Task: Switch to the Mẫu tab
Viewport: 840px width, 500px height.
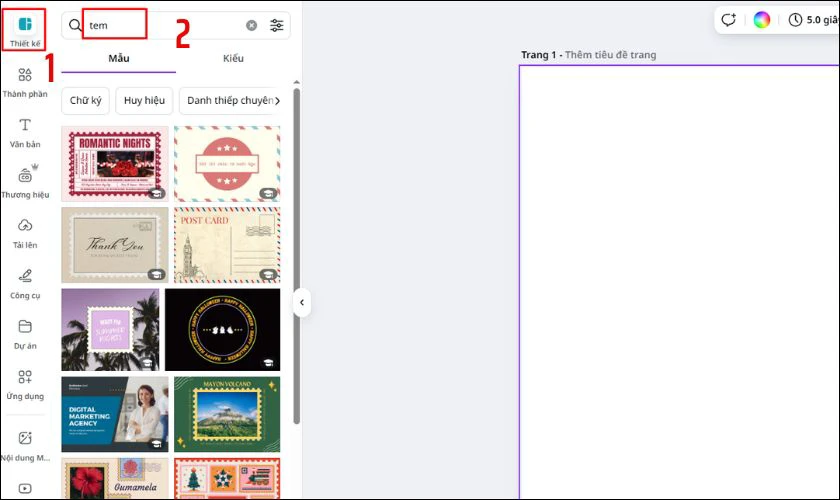Action: [x=118, y=58]
